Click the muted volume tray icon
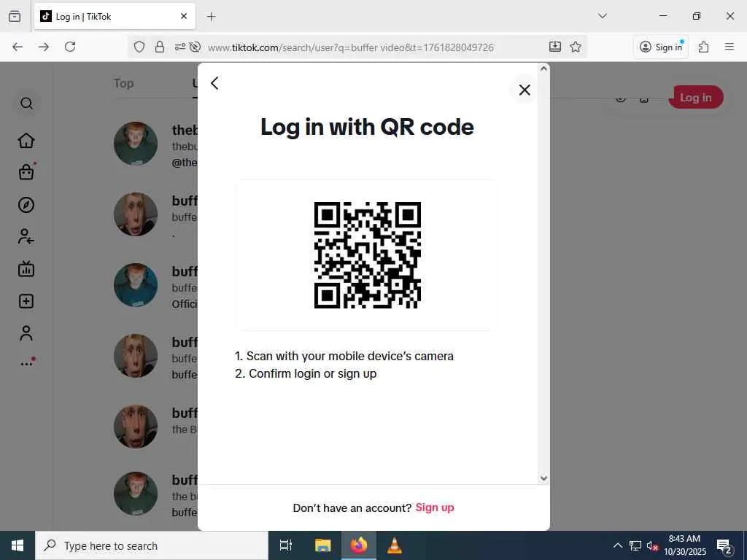The width and height of the screenshot is (747, 560). point(652,546)
